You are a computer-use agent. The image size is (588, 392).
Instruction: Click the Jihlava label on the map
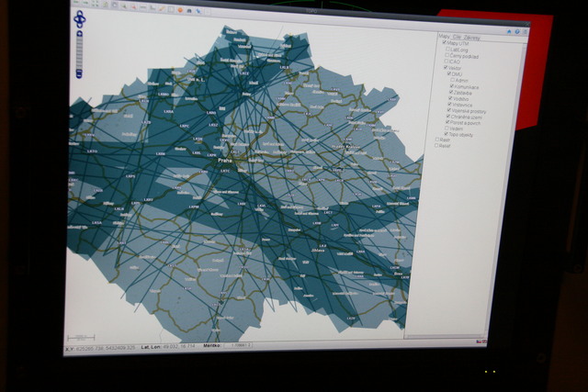[318, 250]
